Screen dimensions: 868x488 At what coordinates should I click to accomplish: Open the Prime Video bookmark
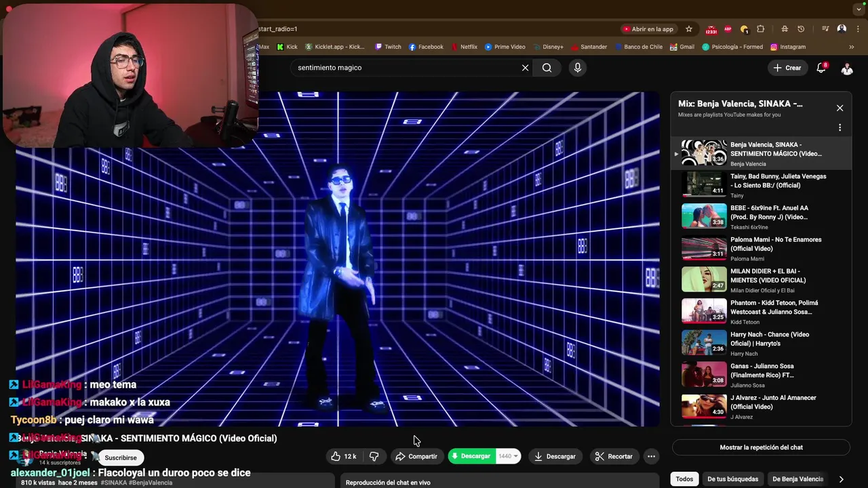pyautogui.click(x=505, y=47)
